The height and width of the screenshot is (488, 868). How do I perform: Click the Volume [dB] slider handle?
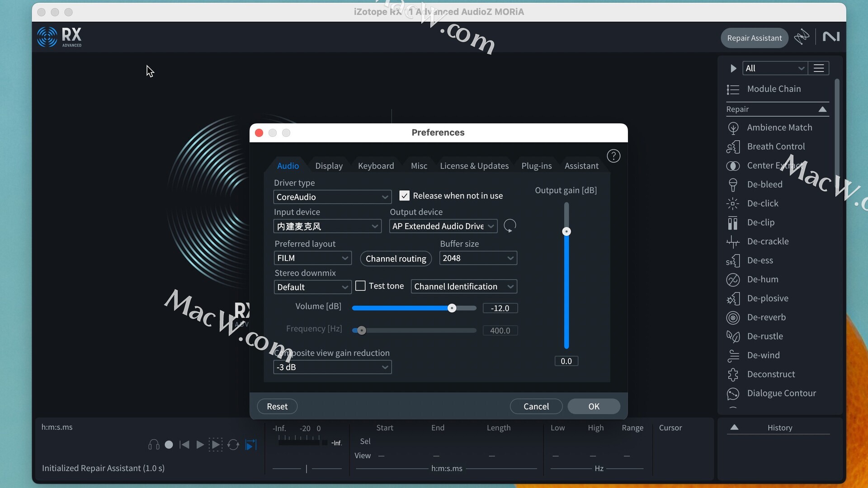452,308
